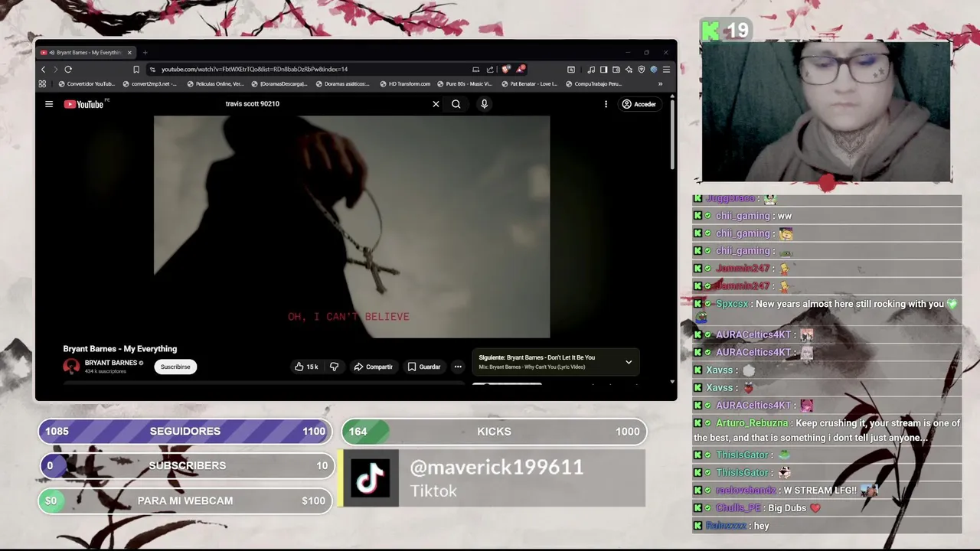Open the HD Transform.com bookmark
This screenshot has width=980, height=551.
coord(405,84)
